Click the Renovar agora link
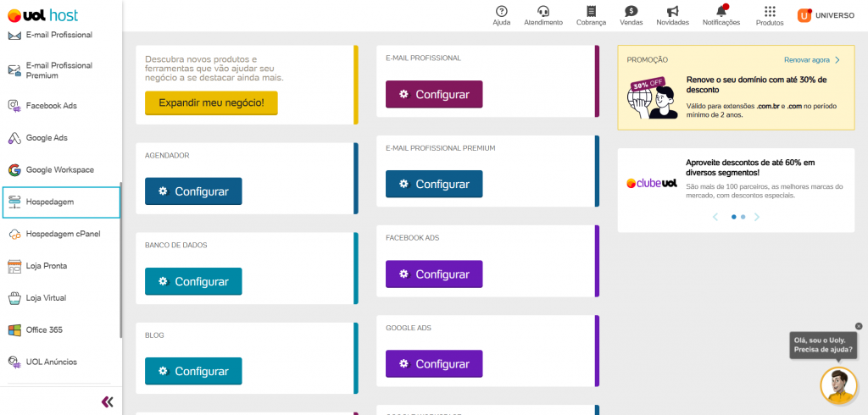 pos(811,60)
